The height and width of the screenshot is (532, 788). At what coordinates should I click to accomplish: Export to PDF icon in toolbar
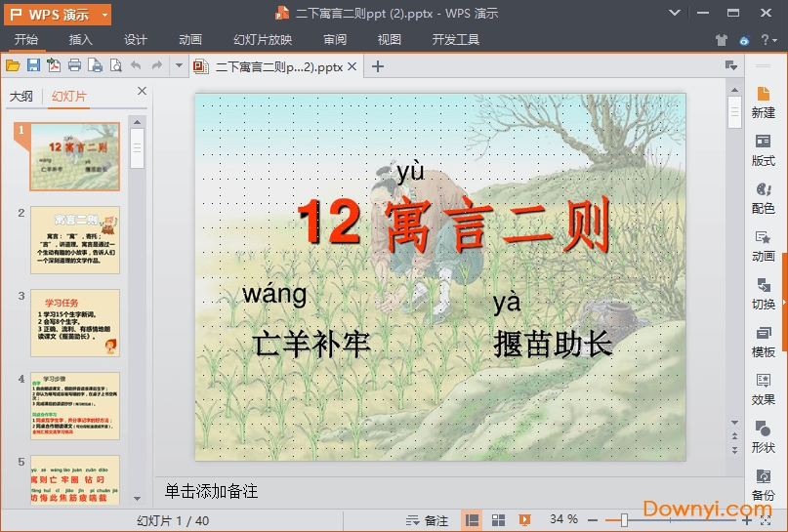(x=54, y=65)
